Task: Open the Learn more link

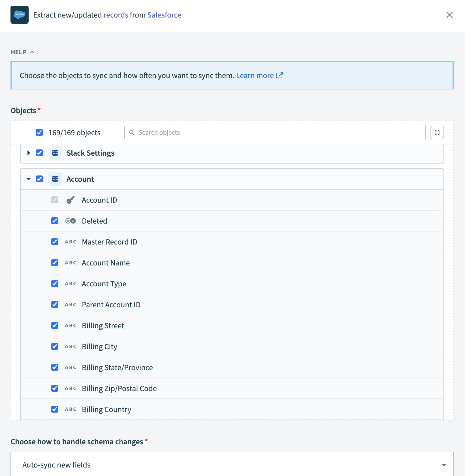Action: 255,76
